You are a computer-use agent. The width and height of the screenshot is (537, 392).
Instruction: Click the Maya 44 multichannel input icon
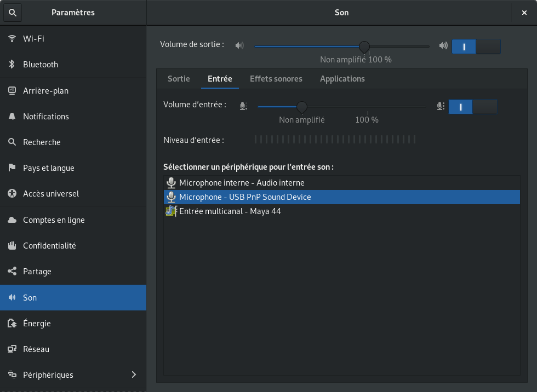[x=171, y=211]
